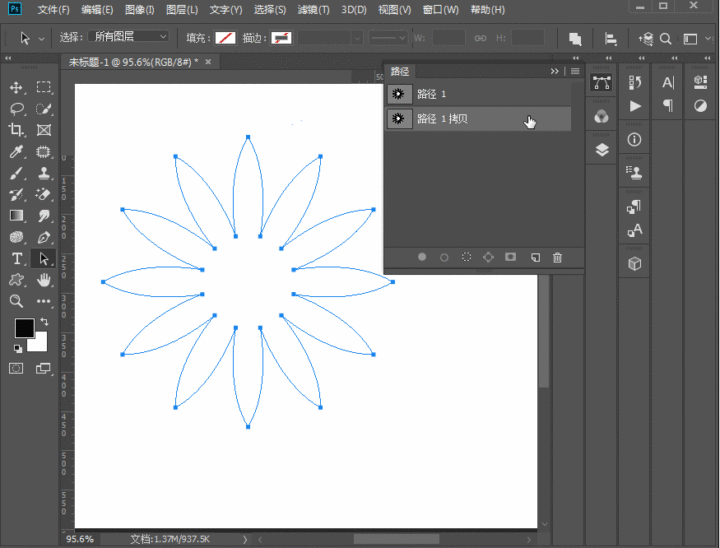Select the Quick Selection tool
The height and width of the screenshot is (548, 720).
[44, 109]
